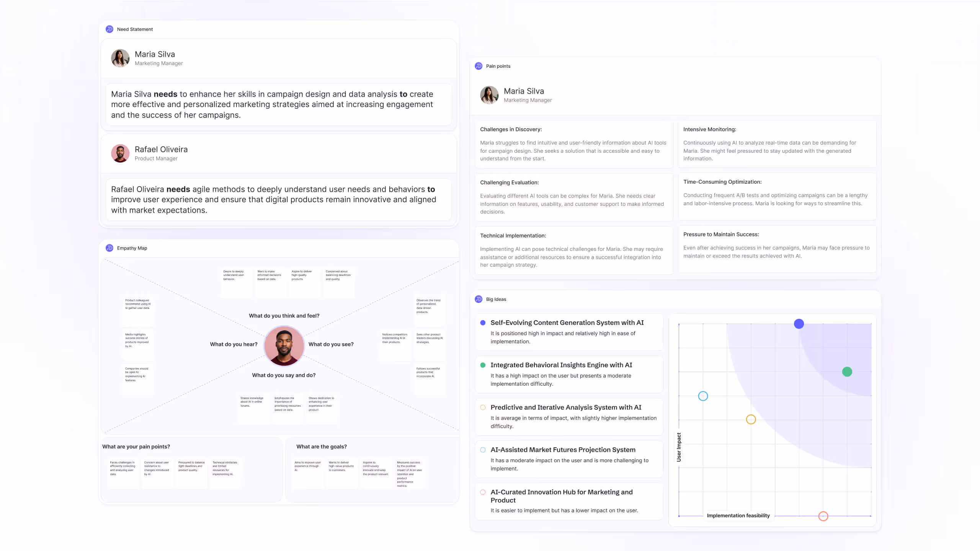Open the AI-Assisted Market Futures Projection System idea

click(x=563, y=450)
